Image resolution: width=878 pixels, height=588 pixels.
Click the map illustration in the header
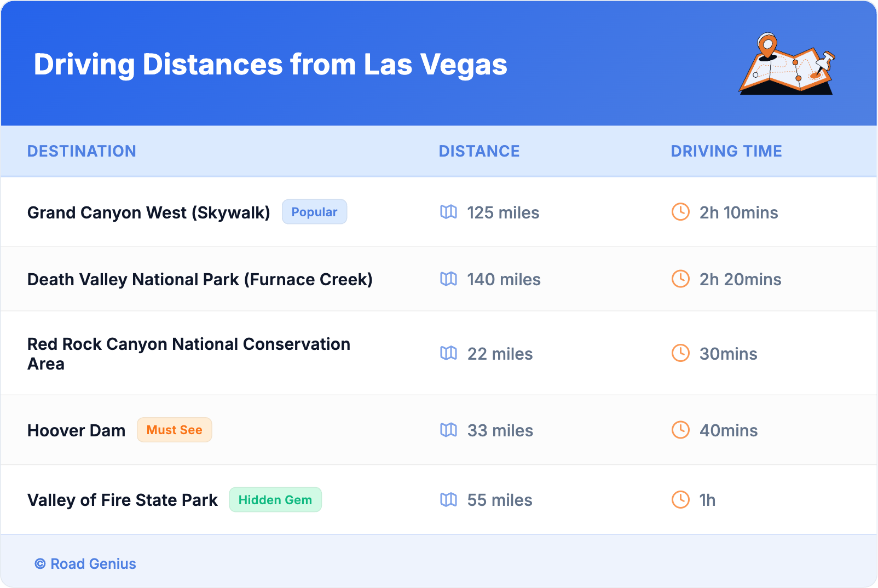(787, 65)
